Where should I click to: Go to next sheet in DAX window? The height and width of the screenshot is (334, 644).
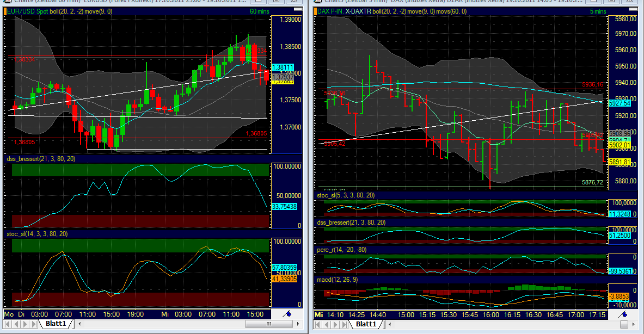pos(335,324)
